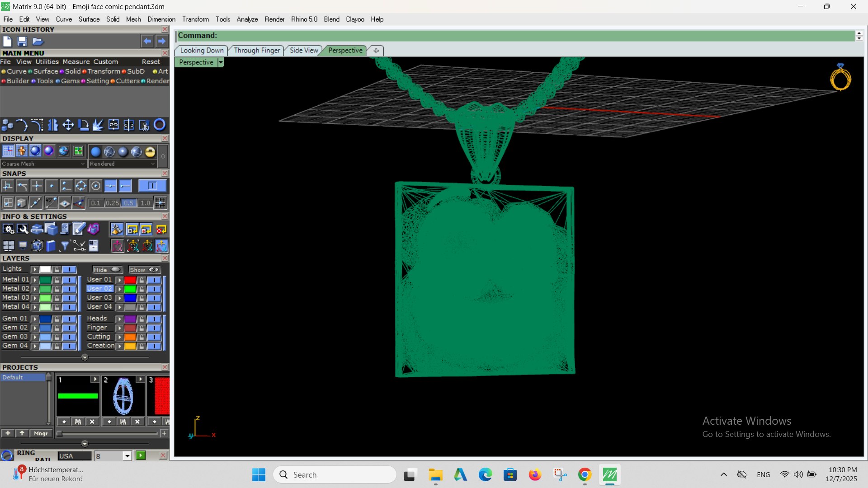Click the blue left arrow in Icon History
This screenshot has width=868, height=488.
pos(147,41)
